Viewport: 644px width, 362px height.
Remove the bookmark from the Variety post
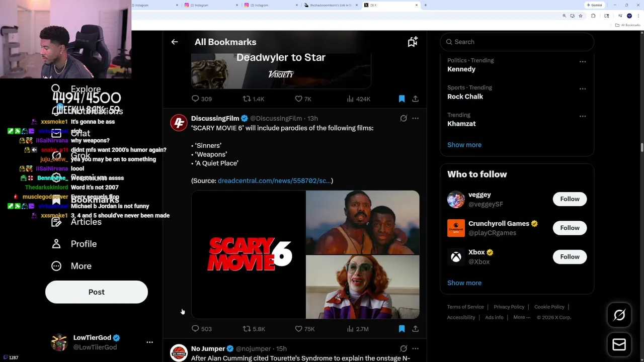coord(401,99)
